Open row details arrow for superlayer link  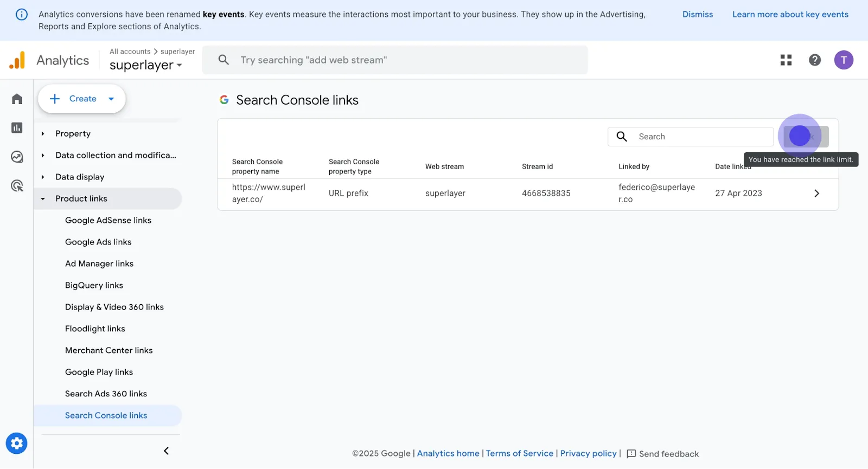[x=817, y=193]
